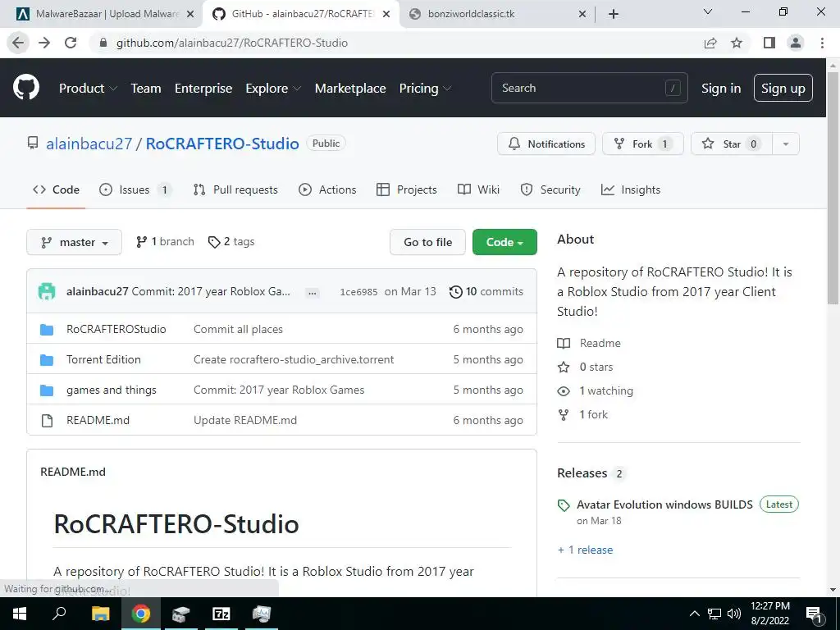Open the Pull requests tab
840x630 pixels.
pyautogui.click(x=235, y=189)
